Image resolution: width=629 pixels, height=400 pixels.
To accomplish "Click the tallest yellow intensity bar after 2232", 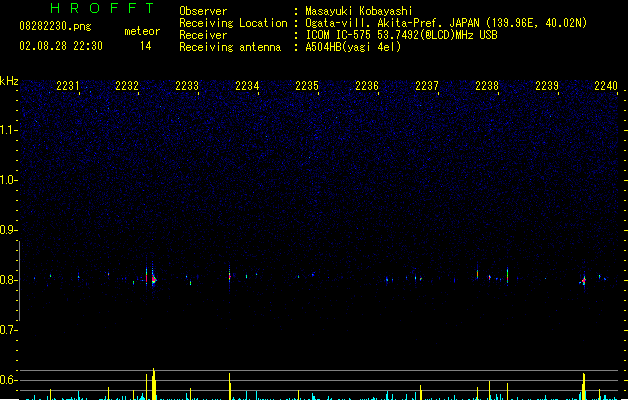I will tap(154, 384).
